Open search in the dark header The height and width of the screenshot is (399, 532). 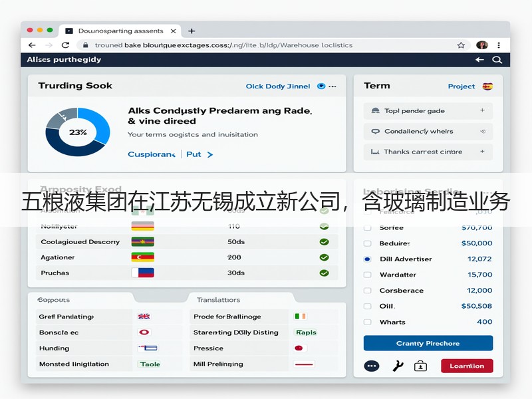(497, 60)
